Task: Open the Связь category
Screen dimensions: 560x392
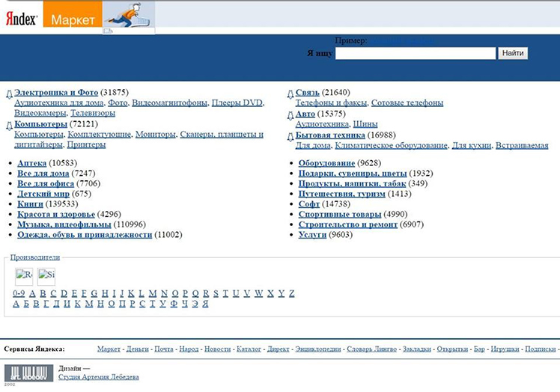Action: pyautogui.click(x=308, y=93)
